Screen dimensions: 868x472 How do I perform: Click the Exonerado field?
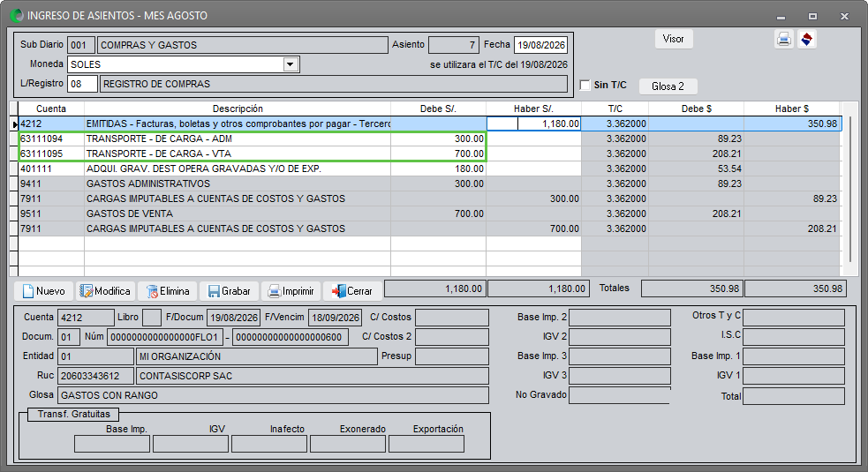pyautogui.click(x=348, y=444)
